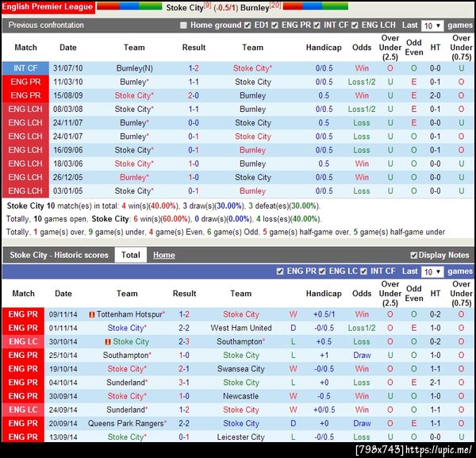476x458 pixels.
Task: Select the English Premier League header
Action: pyautogui.click(x=48, y=7)
